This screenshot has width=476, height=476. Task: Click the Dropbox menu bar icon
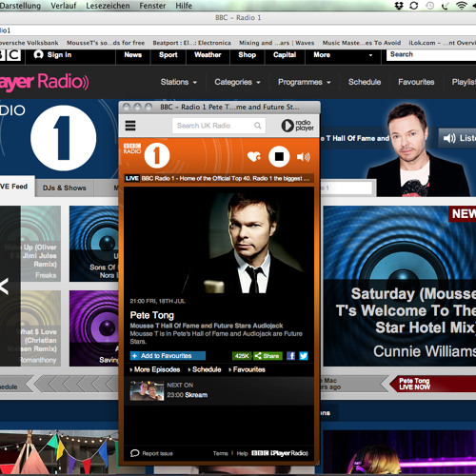pos(399,6)
